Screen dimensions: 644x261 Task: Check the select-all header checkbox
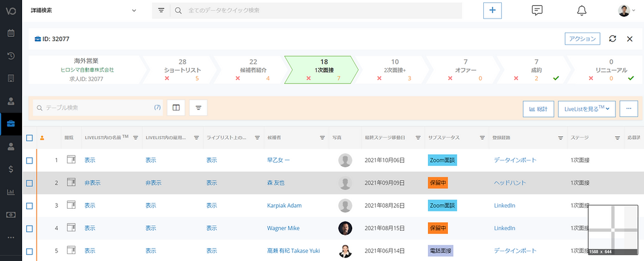click(30, 138)
